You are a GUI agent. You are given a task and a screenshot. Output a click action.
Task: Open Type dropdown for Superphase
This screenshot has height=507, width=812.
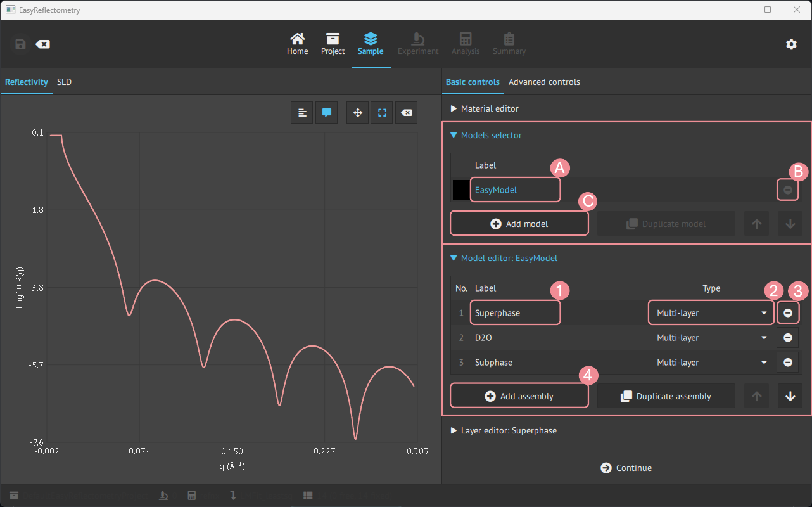tap(711, 313)
